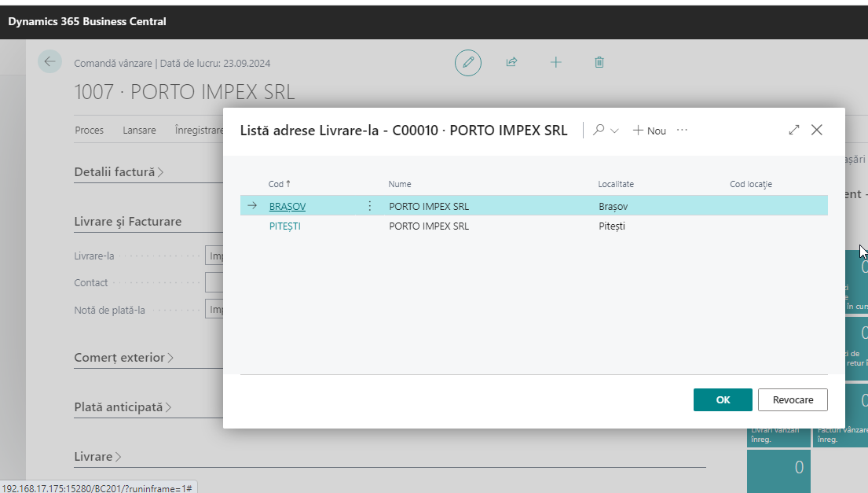Viewport: 868px width, 493px height.
Task: Expand the Livrare section
Action: point(97,457)
